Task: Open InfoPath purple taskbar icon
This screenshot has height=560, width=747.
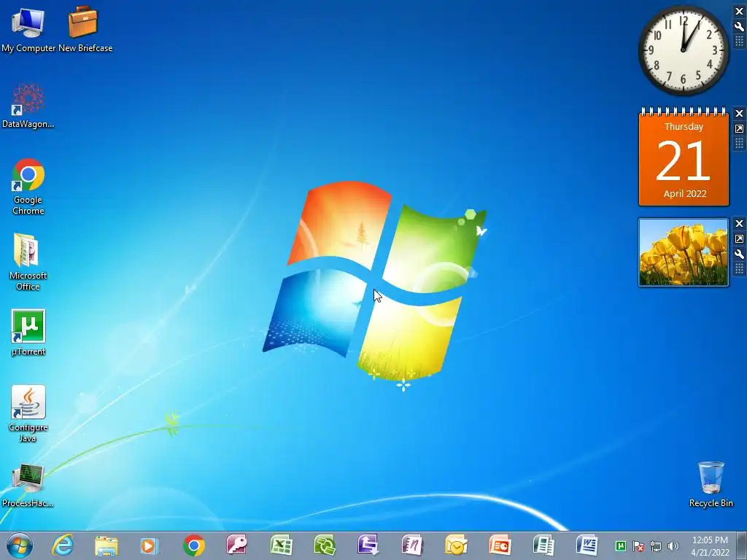Action: point(368,545)
